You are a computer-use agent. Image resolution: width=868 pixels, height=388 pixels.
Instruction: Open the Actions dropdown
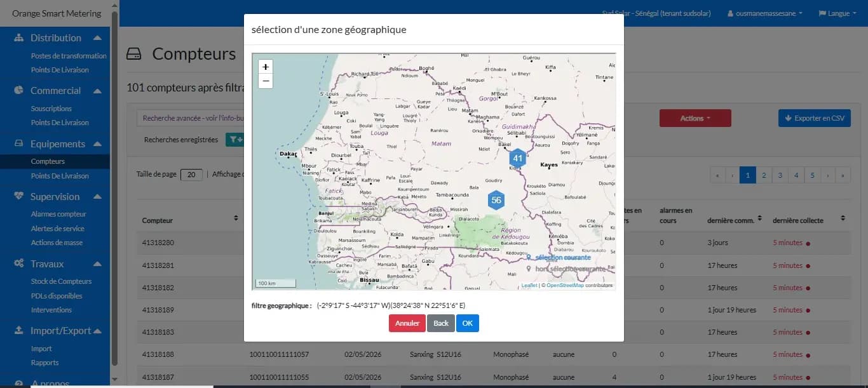[695, 118]
